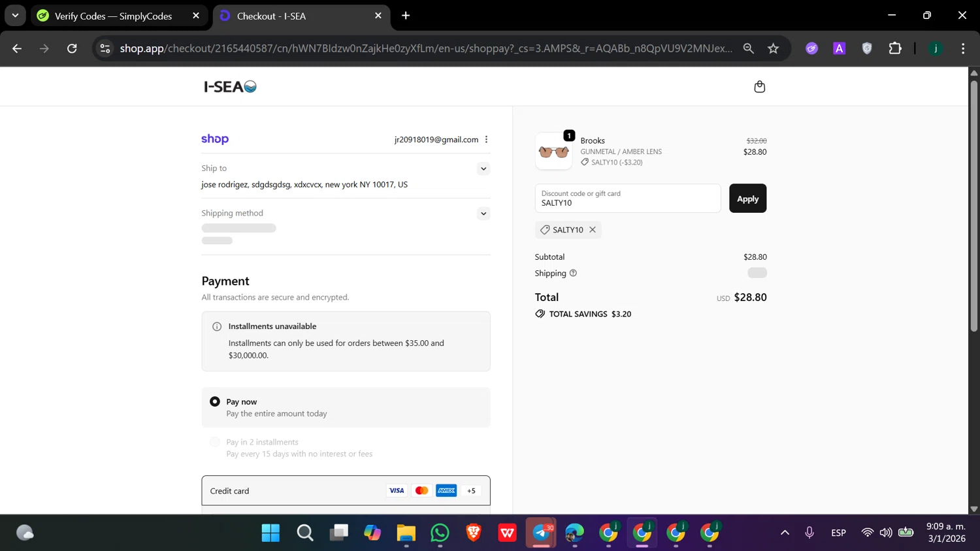
Task: Click the shipping address text line
Action: point(304,185)
